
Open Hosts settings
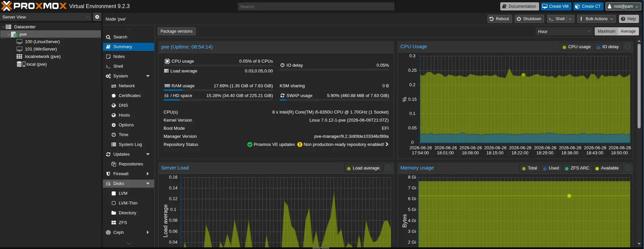(x=129, y=115)
